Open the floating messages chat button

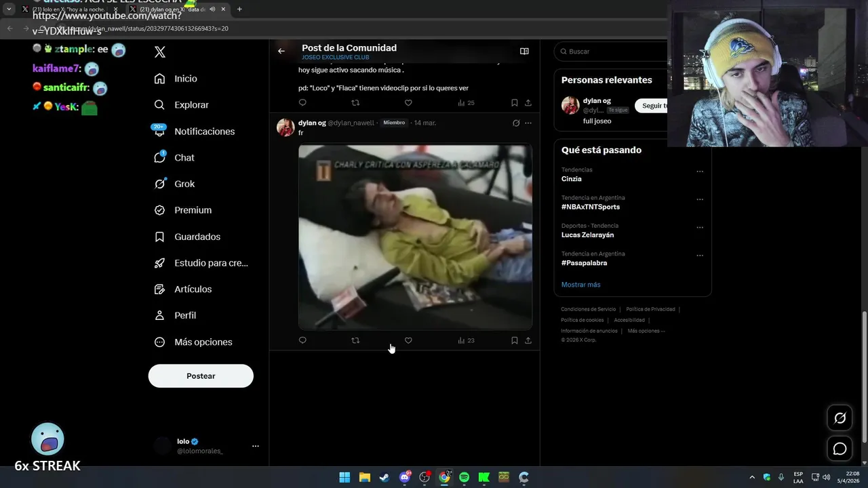point(840,449)
